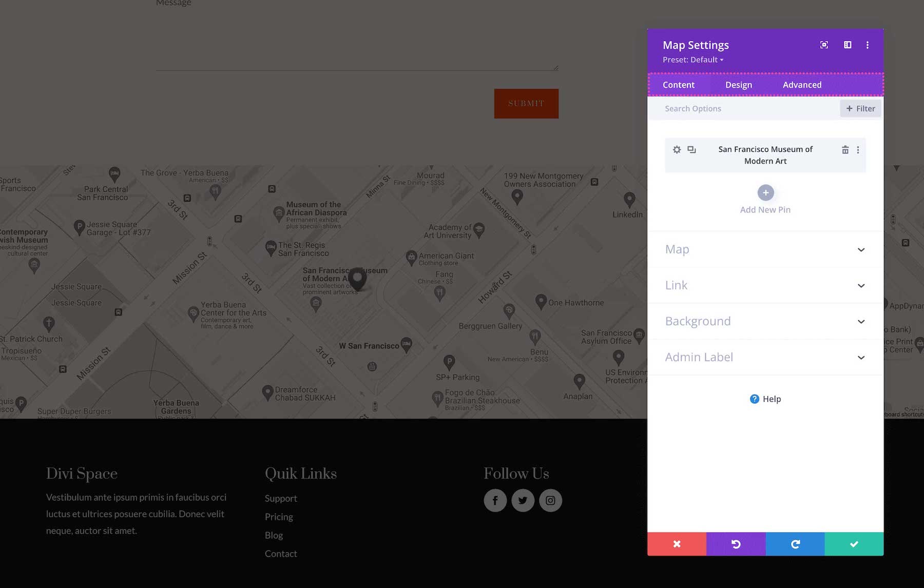Redo changes with the blue redo icon
Image resolution: width=924 pixels, height=588 pixels.
[795, 544]
